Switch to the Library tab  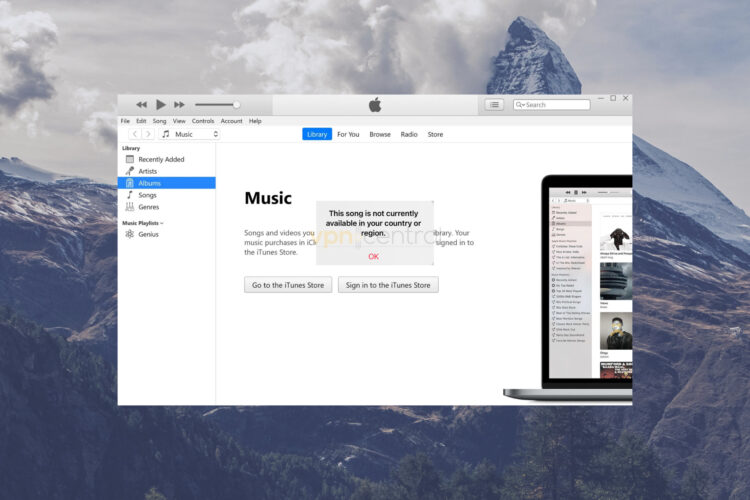click(317, 134)
